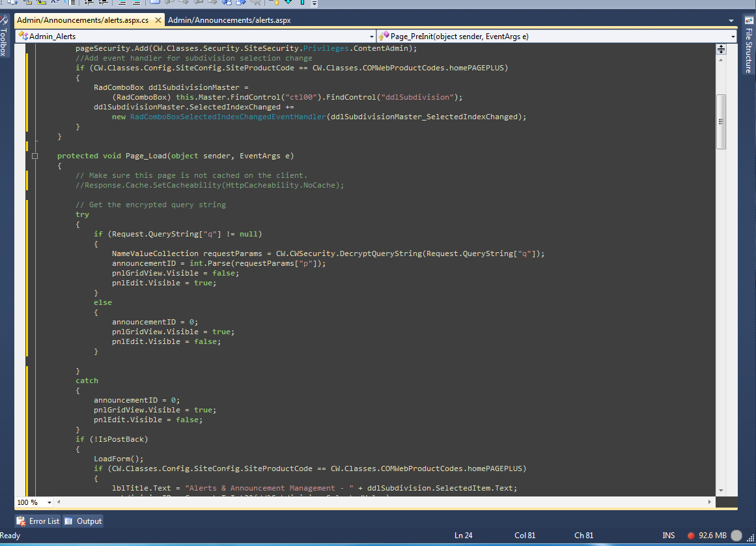Click the "Add event handler for subdivision" comment

point(194,58)
